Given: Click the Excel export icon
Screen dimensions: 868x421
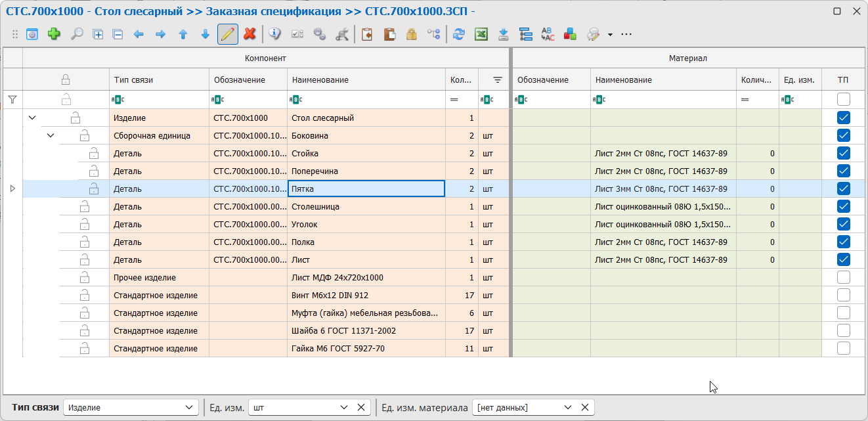Looking at the screenshot, I should pos(481,34).
